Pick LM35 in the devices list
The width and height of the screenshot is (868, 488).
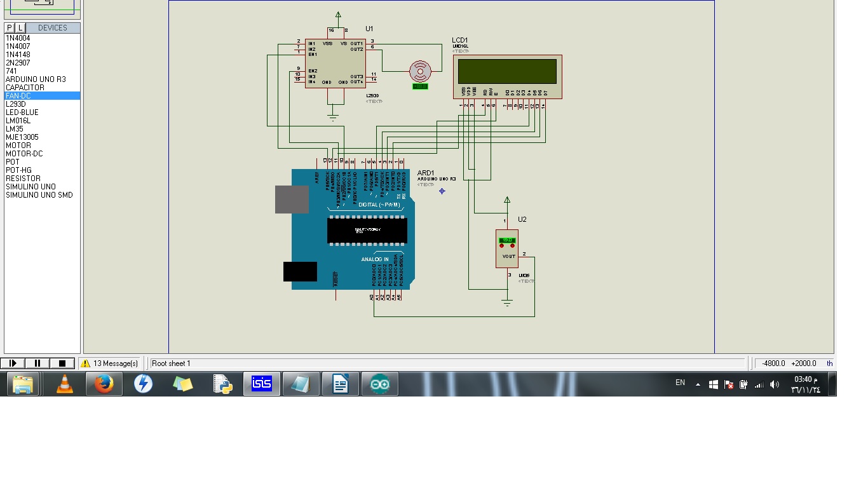point(15,129)
